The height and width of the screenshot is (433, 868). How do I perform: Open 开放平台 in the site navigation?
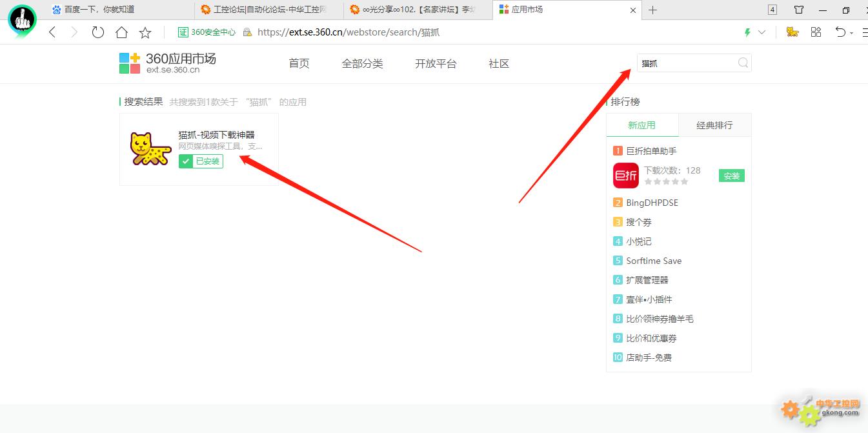tap(436, 63)
